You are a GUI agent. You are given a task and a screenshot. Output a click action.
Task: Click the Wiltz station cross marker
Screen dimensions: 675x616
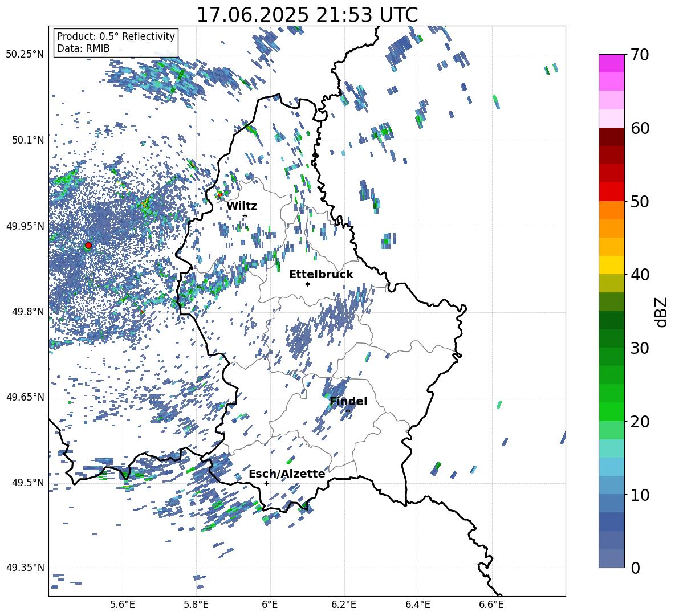tap(245, 215)
